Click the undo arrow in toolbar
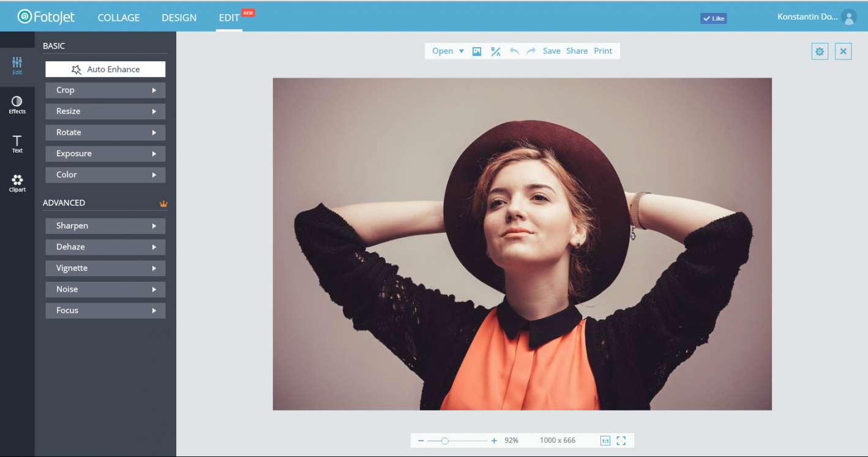Viewport: 868px width, 457px height. pos(514,51)
